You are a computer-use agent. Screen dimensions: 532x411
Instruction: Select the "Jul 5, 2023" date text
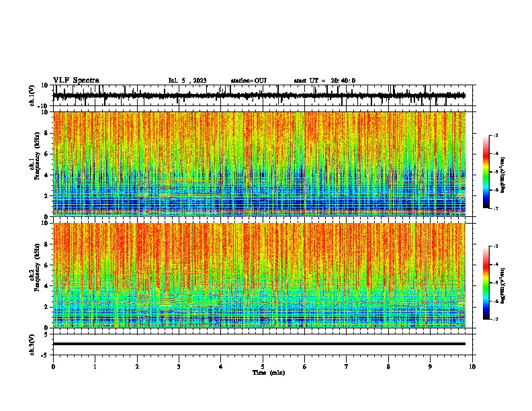pos(187,81)
